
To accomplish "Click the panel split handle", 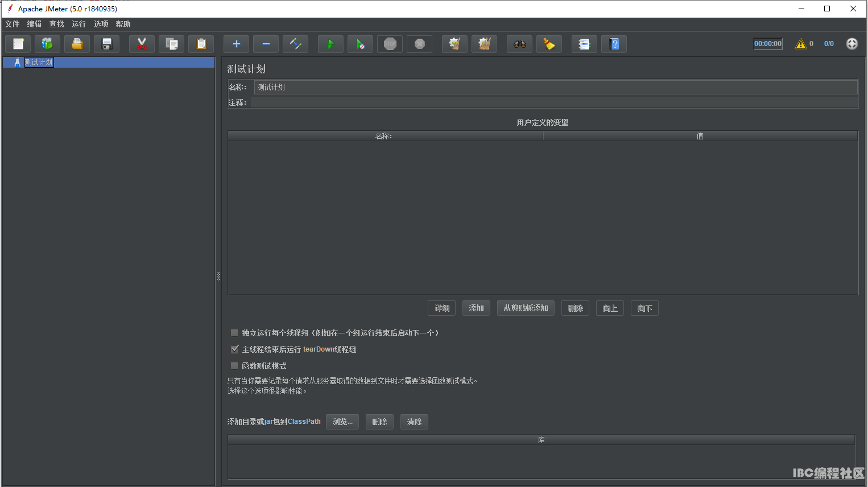I will [218, 276].
